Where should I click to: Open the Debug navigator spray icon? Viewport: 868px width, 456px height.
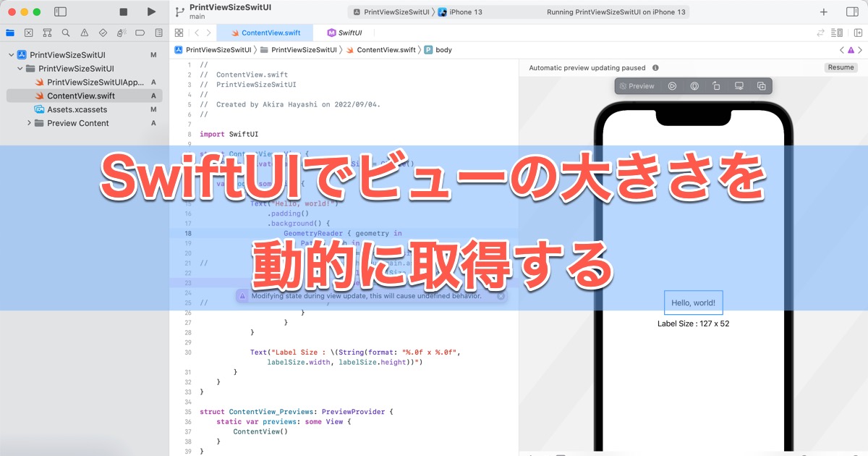122,33
